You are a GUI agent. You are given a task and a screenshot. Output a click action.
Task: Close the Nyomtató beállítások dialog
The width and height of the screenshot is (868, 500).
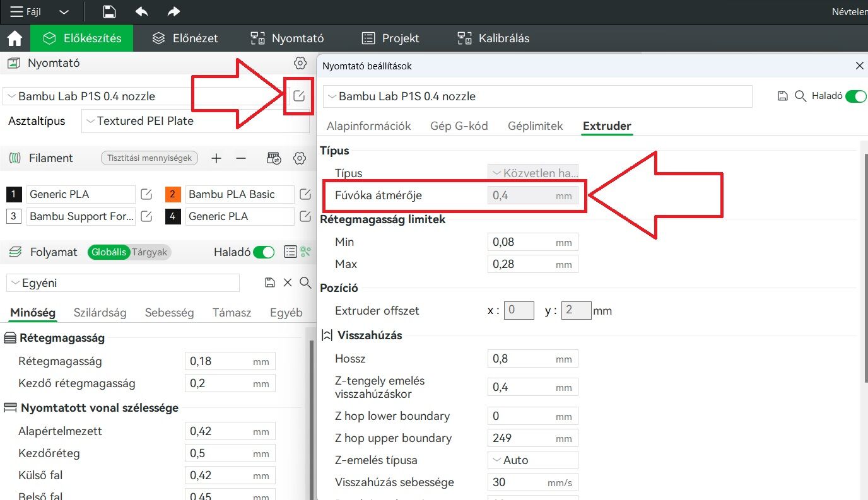859,66
